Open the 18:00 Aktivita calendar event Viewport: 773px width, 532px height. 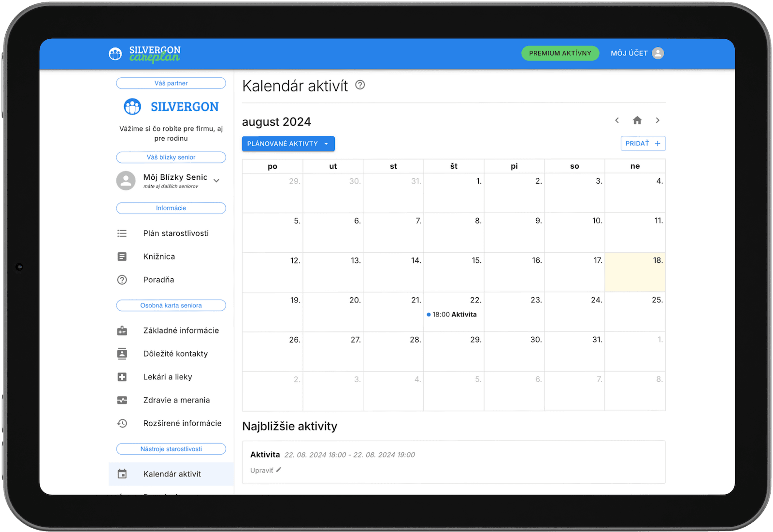tap(452, 315)
